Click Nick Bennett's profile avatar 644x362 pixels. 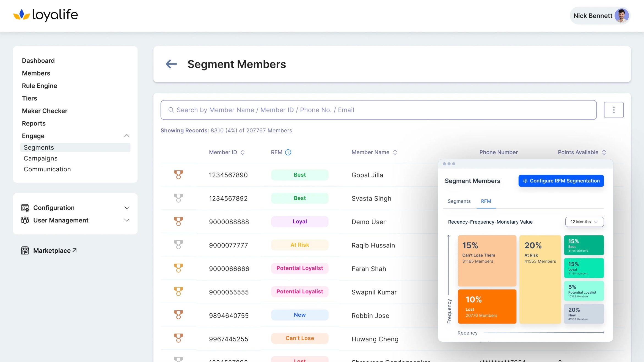pyautogui.click(x=621, y=16)
